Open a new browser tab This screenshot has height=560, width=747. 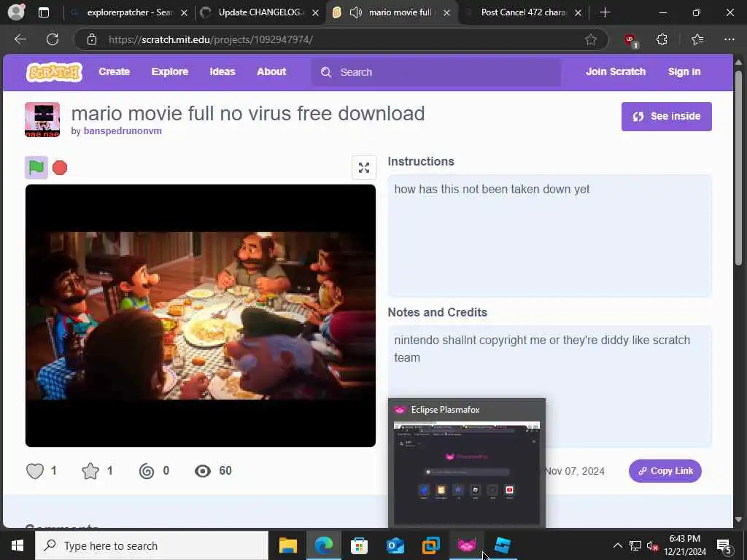(605, 12)
